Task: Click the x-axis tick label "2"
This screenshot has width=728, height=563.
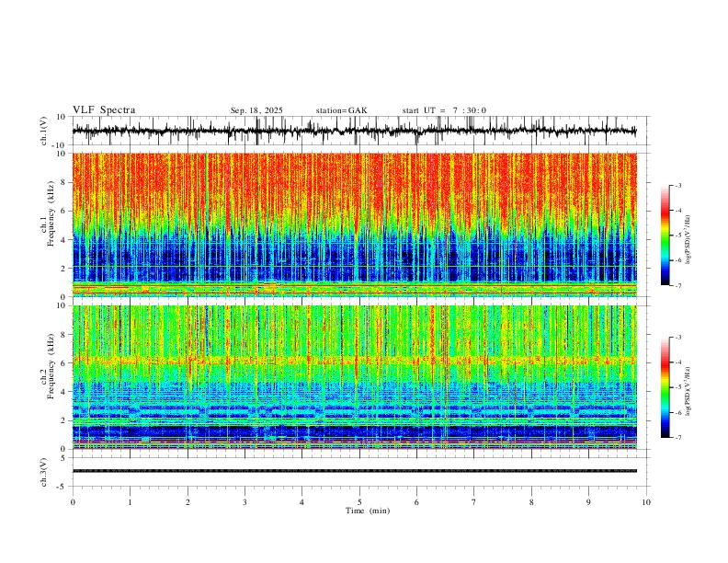Action: [188, 502]
